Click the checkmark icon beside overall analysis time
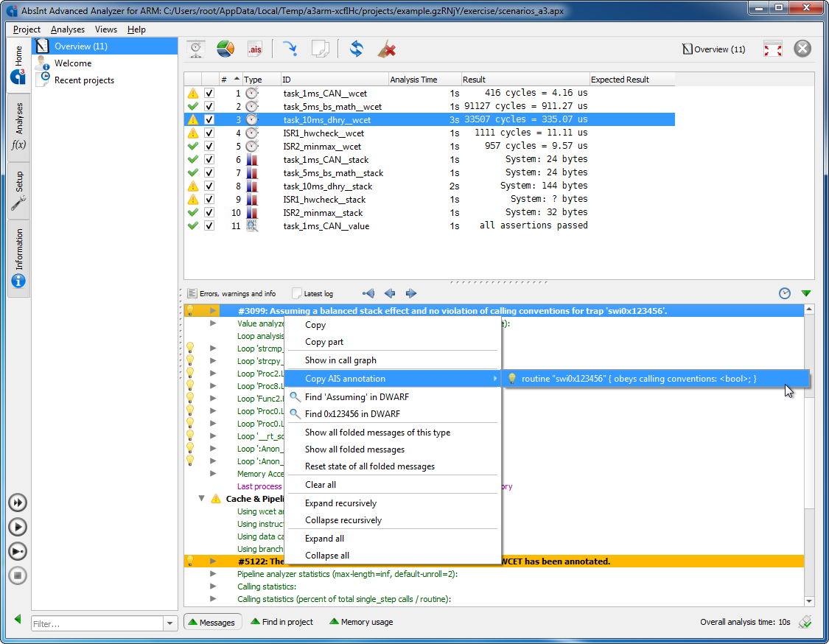This screenshot has width=829, height=644. [805, 622]
